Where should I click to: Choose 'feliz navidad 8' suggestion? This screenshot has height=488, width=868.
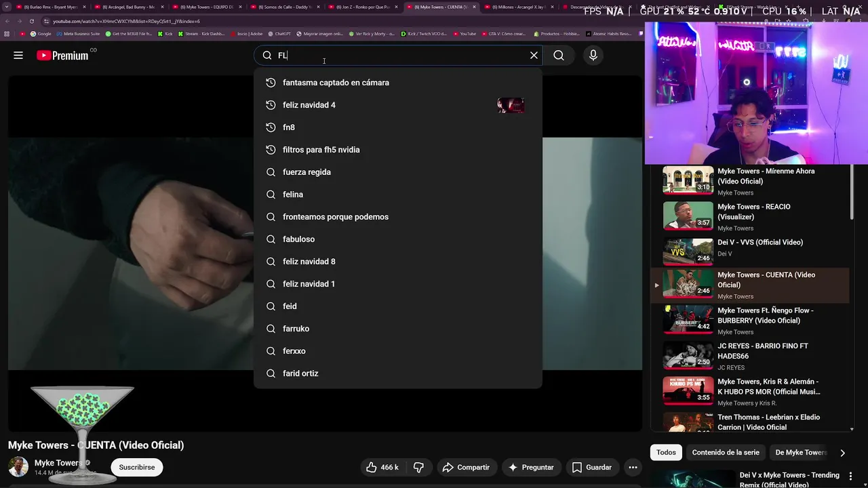click(x=398, y=262)
